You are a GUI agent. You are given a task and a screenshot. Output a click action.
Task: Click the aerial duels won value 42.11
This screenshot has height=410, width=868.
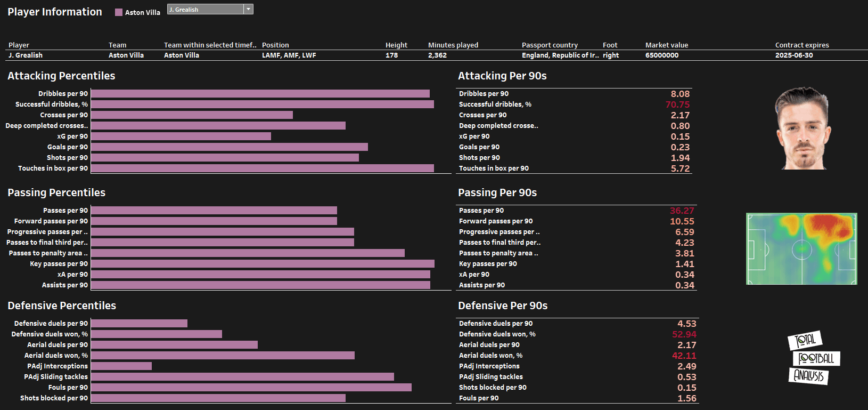[x=684, y=356]
